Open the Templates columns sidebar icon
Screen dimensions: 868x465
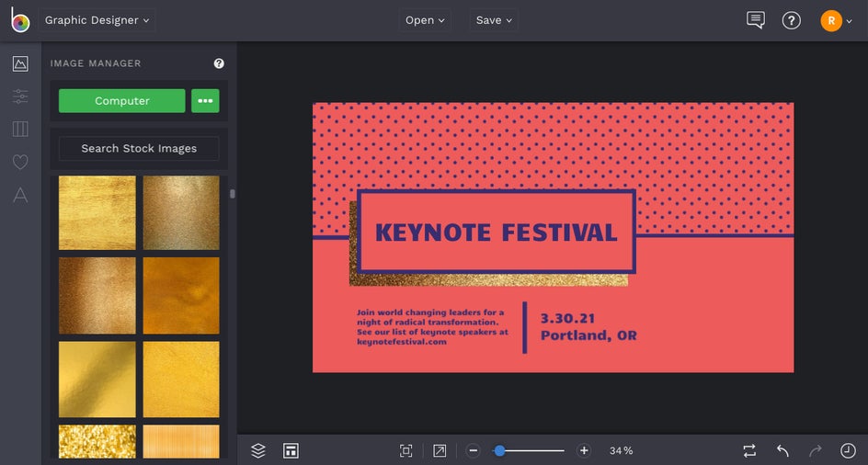pyautogui.click(x=20, y=129)
